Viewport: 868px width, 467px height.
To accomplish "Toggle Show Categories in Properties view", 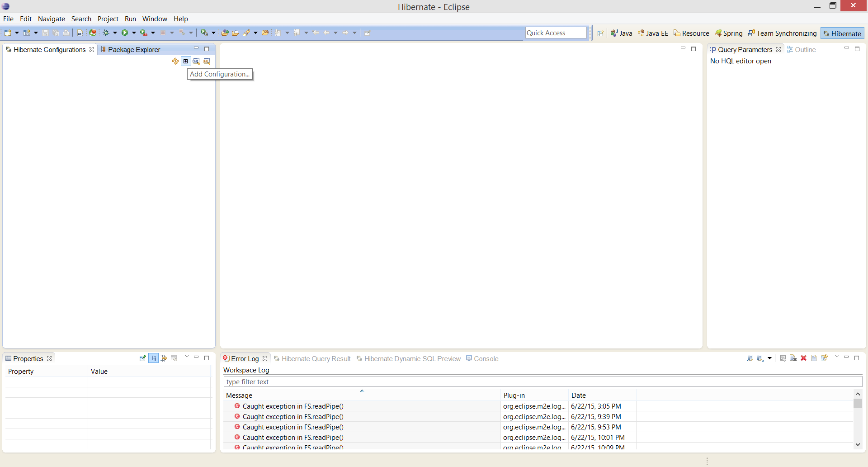I will (154, 358).
